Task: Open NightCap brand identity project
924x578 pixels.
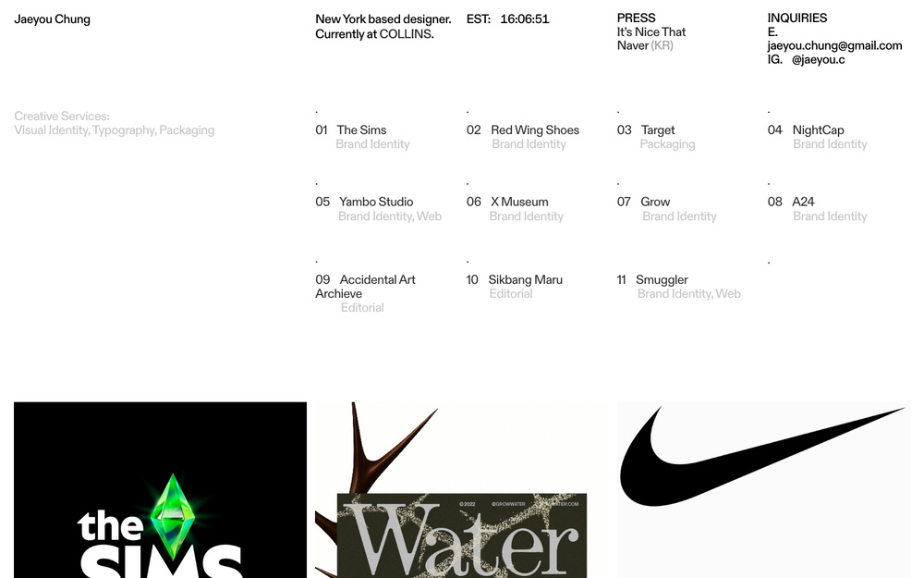Action: click(x=818, y=130)
